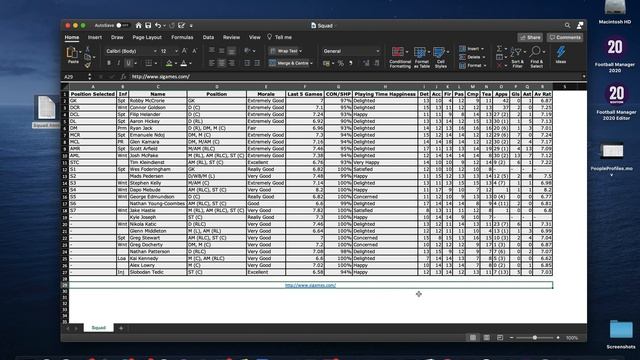Align text to the right
Screen dimensions: 640x360
(231, 63)
